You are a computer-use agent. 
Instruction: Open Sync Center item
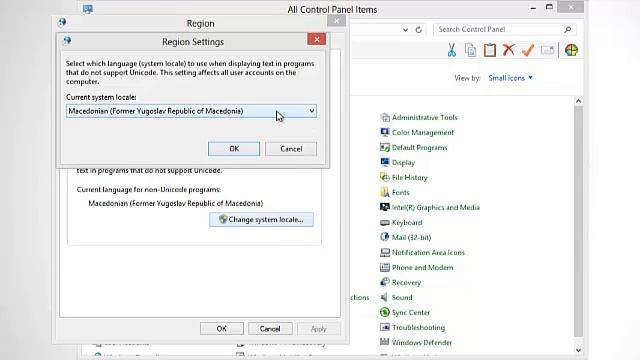(x=405, y=312)
